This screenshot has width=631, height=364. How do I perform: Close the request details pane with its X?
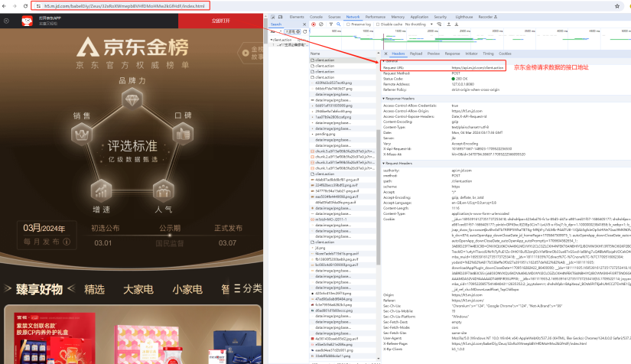(x=385, y=54)
